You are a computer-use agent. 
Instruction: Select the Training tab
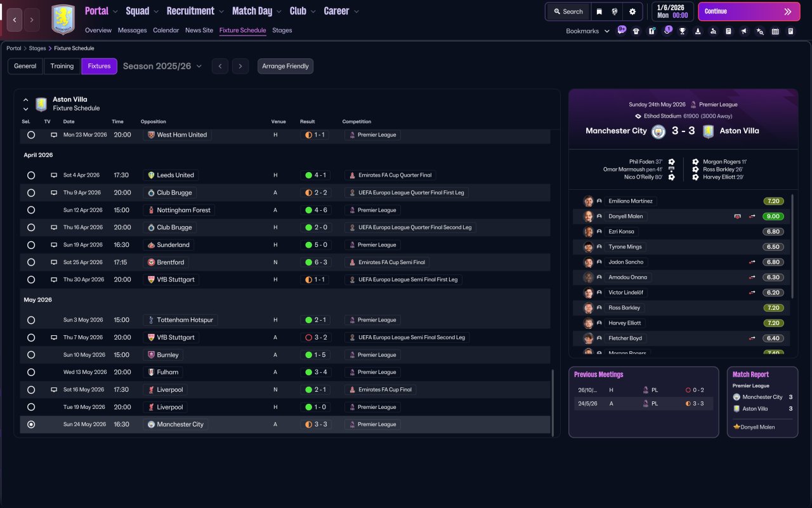[62, 66]
